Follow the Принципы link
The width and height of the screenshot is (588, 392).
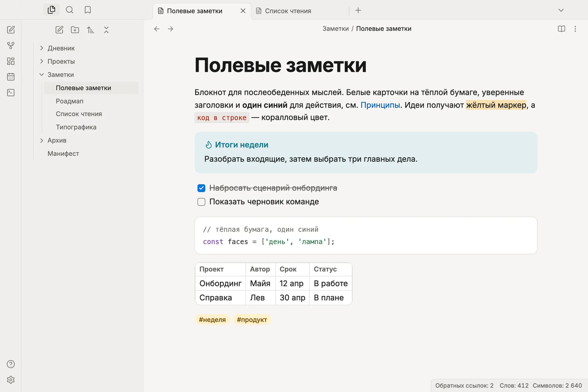click(380, 105)
